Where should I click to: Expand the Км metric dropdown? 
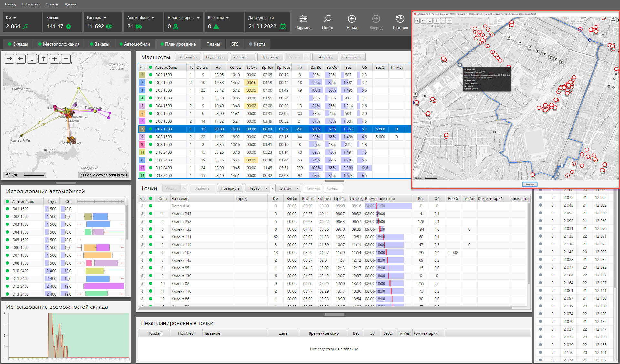click(15, 18)
